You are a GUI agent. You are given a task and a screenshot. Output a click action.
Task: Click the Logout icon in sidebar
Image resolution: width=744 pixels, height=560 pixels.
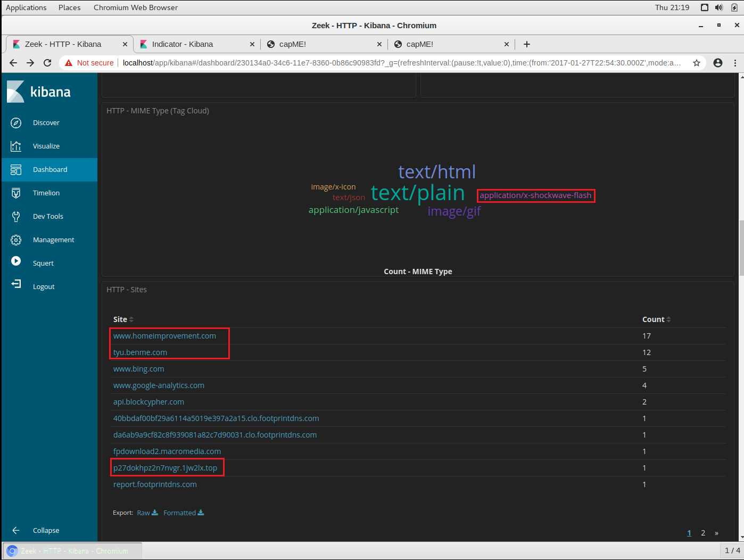point(16,284)
